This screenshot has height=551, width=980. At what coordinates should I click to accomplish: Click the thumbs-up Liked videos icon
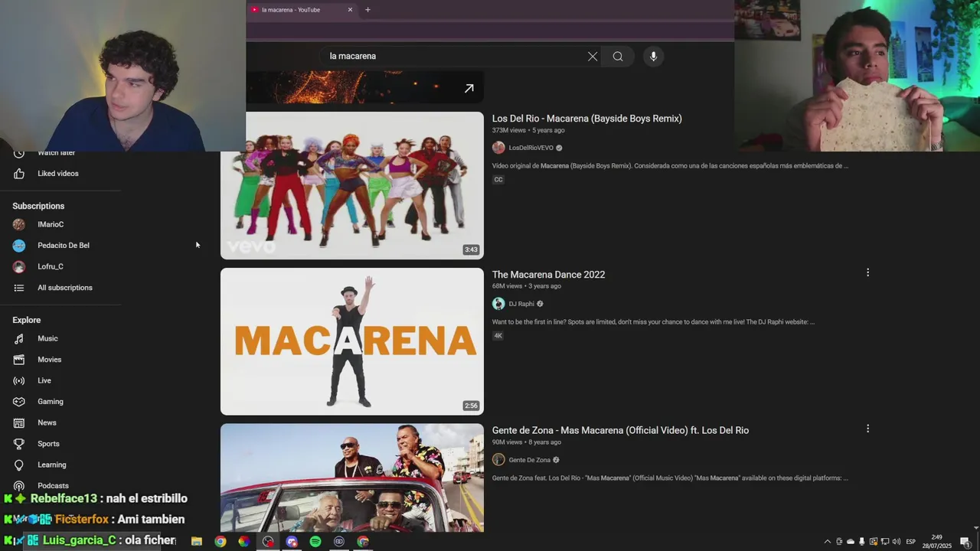point(19,174)
